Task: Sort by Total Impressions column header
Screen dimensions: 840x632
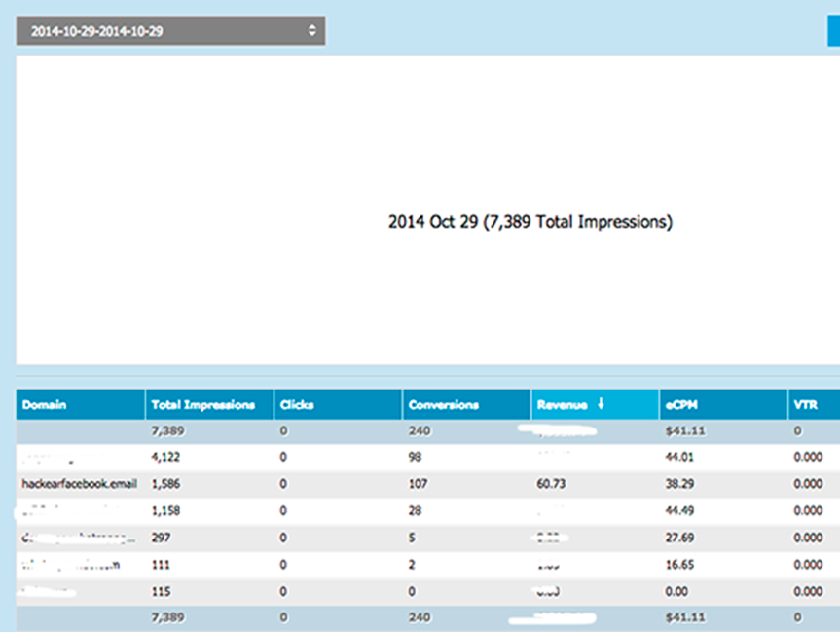Action: (209, 405)
